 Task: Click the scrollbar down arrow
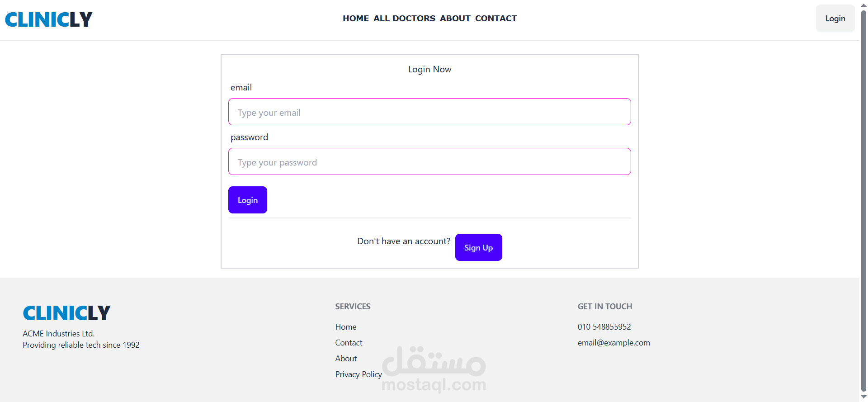click(863, 397)
